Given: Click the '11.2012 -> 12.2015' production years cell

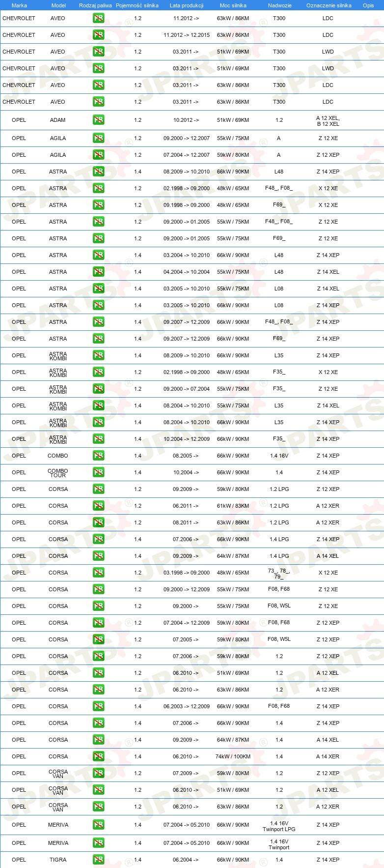Looking at the screenshot, I should (187, 35).
